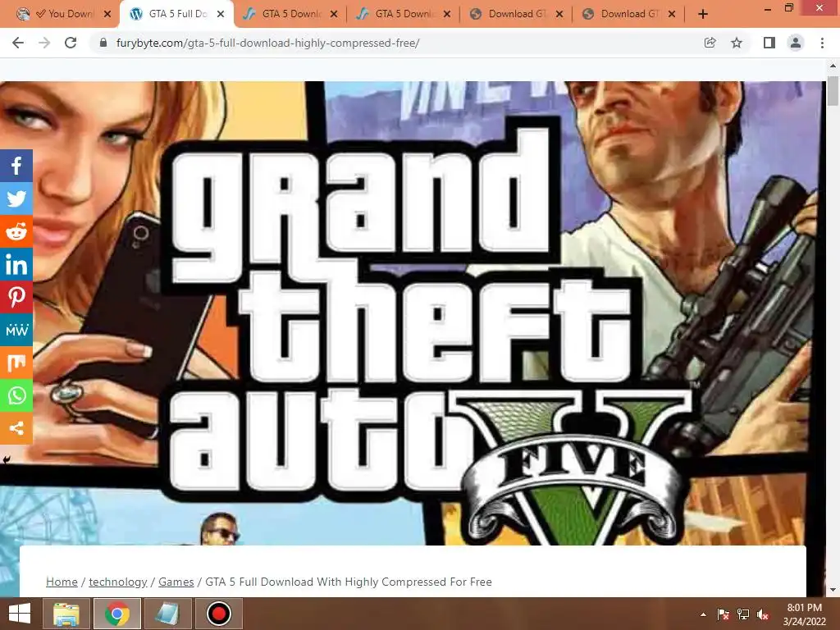Click the muted volume tray icon

tap(763, 614)
